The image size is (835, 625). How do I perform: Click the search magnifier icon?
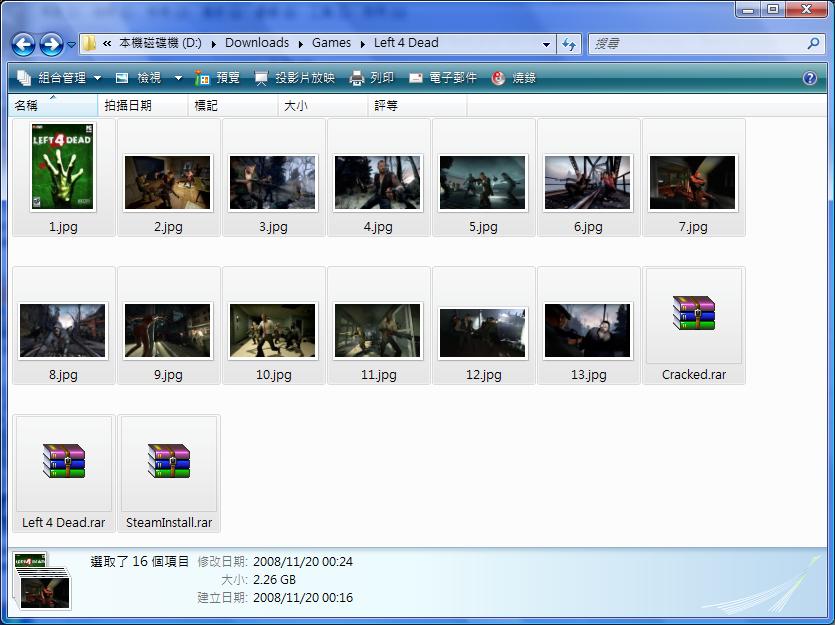point(813,44)
